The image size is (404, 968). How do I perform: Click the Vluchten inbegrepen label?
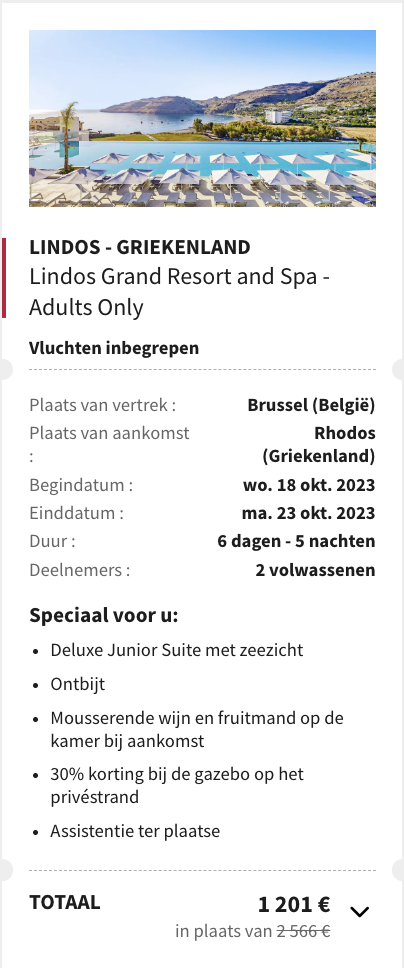point(114,348)
